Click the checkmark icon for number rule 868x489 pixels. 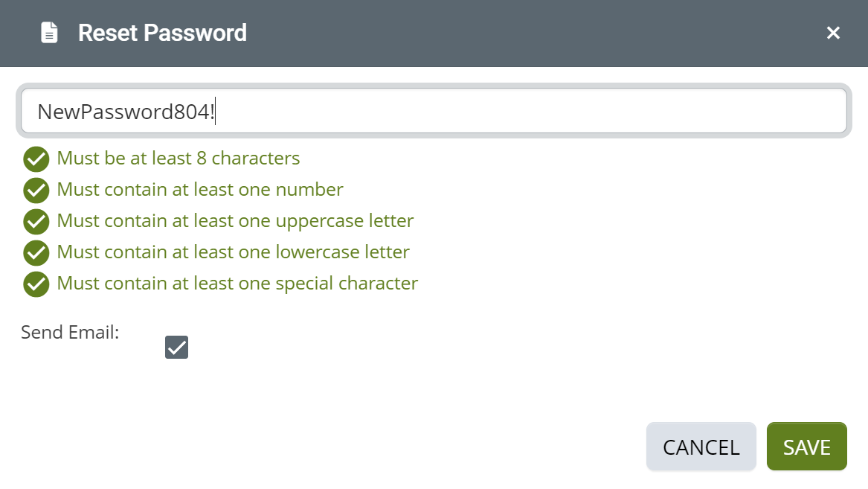36,191
